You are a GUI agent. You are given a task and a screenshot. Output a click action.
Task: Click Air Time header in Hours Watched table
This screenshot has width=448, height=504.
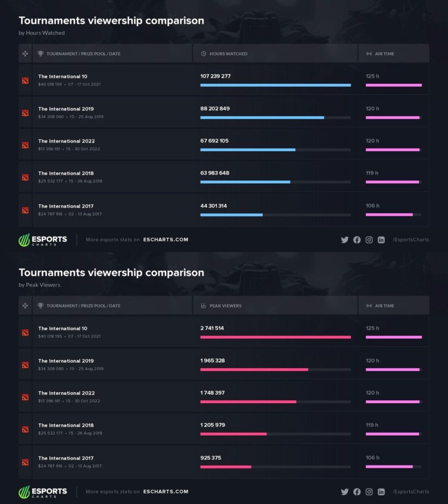(384, 54)
